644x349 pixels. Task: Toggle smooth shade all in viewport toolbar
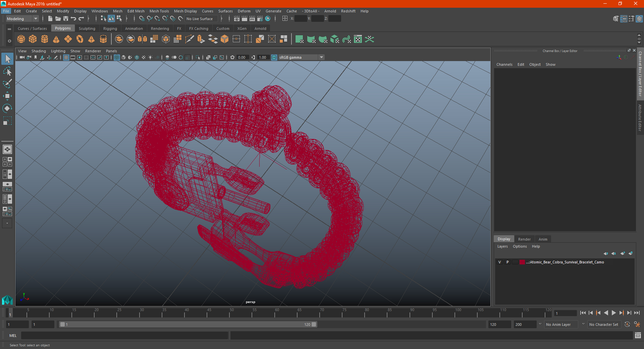click(123, 57)
